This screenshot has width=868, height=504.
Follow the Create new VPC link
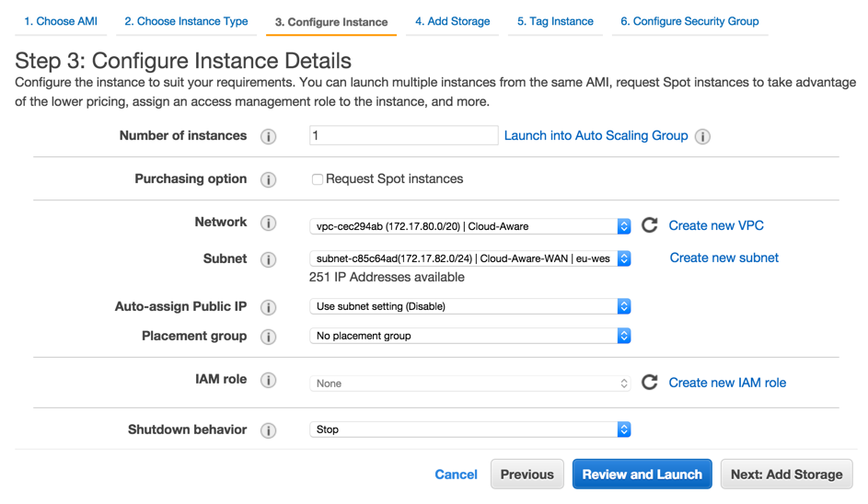tap(716, 225)
